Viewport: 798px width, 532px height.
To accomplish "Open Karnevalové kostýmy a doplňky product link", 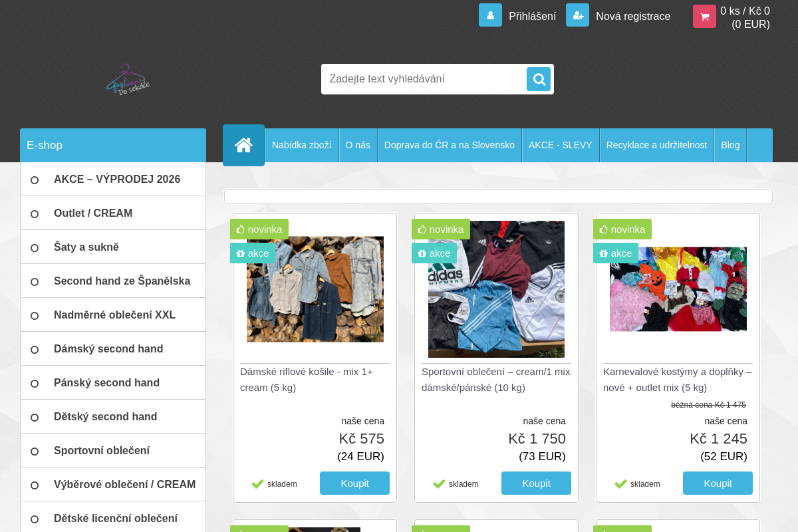I will (x=677, y=379).
